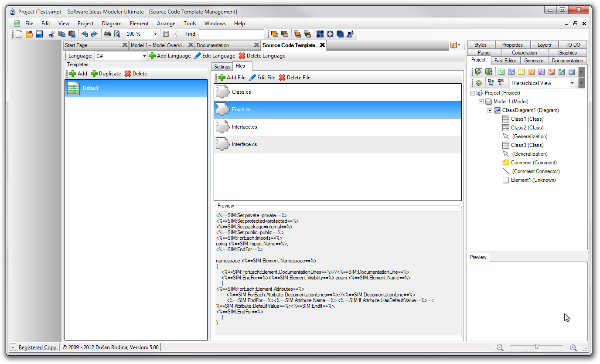Click Add Language button
Image resolution: width=600 pixels, height=364 pixels.
(170, 56)
